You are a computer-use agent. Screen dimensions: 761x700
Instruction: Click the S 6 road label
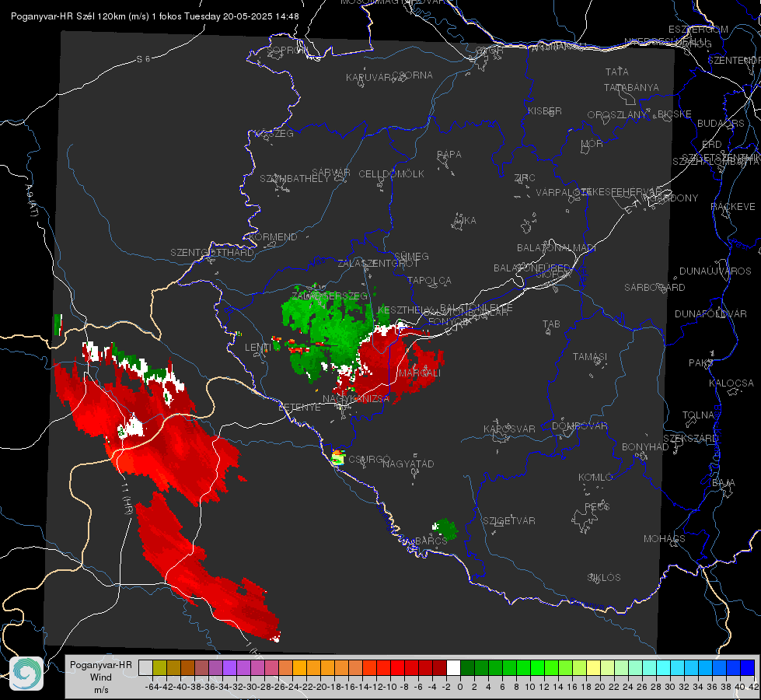(143, 59)
